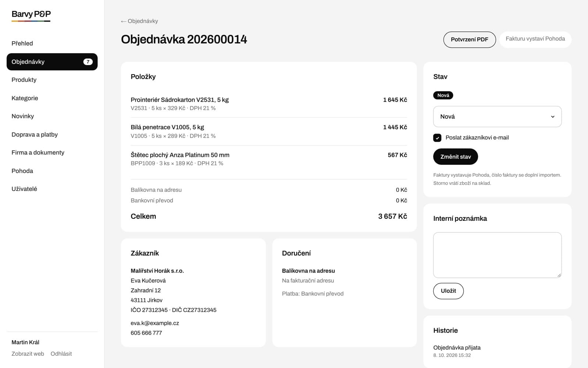Click the 567 Kč price
Viewport: 588px width, 368px height.
pyautogui.click(x=397, y=155)
